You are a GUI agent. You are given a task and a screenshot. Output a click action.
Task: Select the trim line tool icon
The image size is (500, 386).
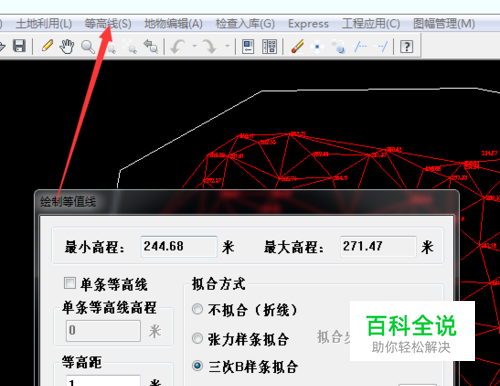[360, 46]
